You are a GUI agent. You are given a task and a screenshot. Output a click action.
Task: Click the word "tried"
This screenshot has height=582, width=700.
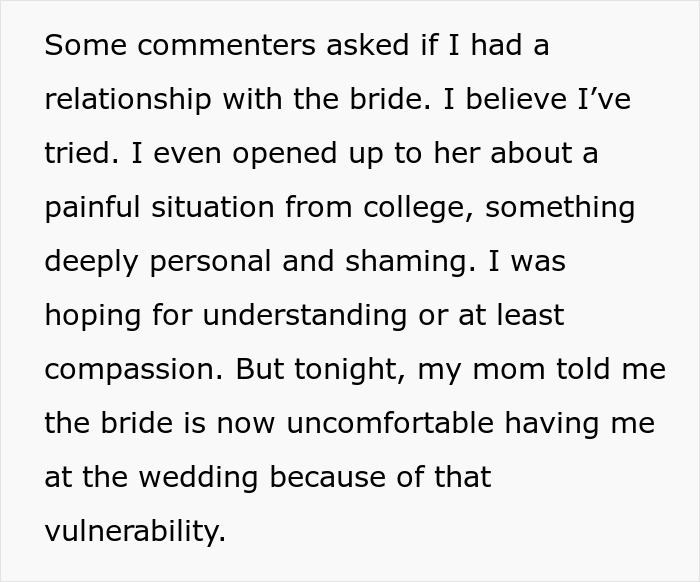tap(75, 154)
